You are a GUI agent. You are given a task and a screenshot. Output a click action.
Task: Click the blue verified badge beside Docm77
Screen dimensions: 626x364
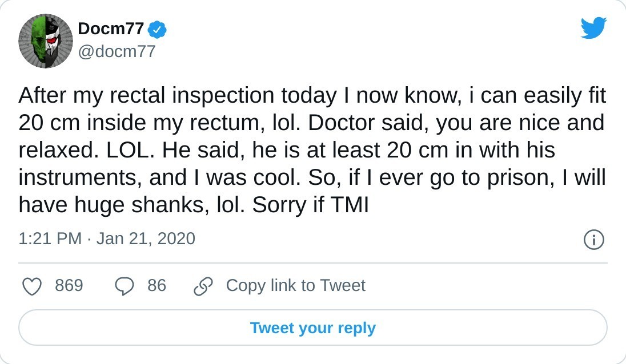click(158, 29)
